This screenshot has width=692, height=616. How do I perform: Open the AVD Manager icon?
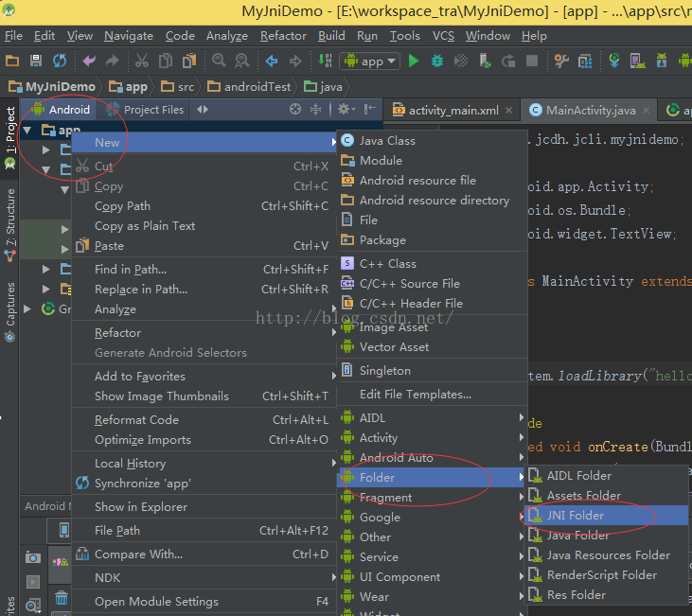(638, 61)
